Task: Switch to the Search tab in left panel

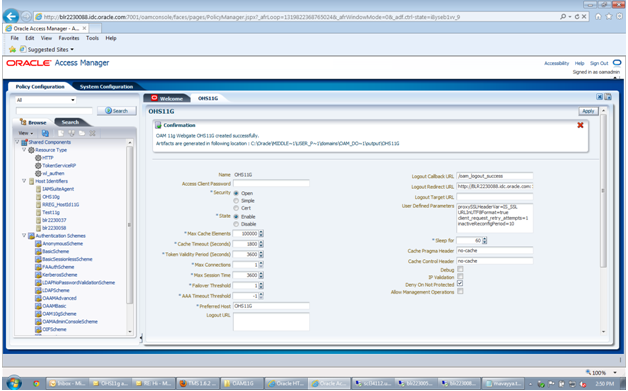Action: click(70, 122)
